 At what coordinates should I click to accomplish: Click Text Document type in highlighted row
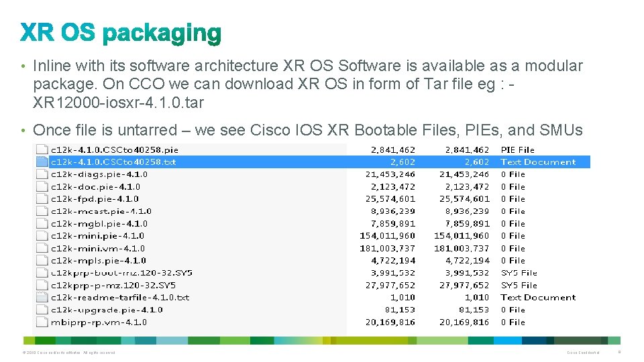pyautogui.click(x=538, y=162)
